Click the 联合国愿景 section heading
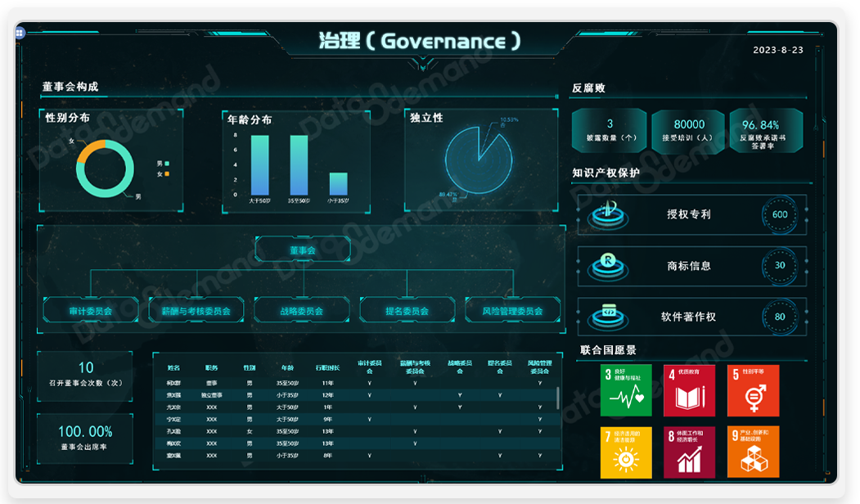 [x=608, y=350]
